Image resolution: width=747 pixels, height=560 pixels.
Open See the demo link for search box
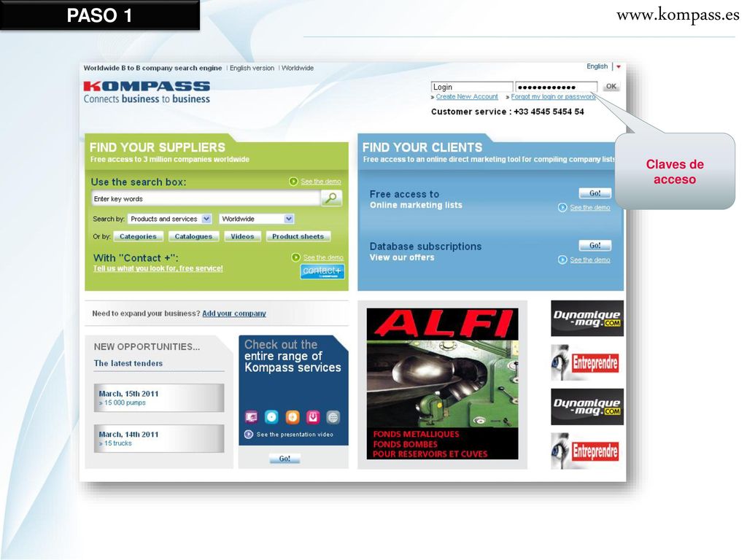(x=321, y=182)
